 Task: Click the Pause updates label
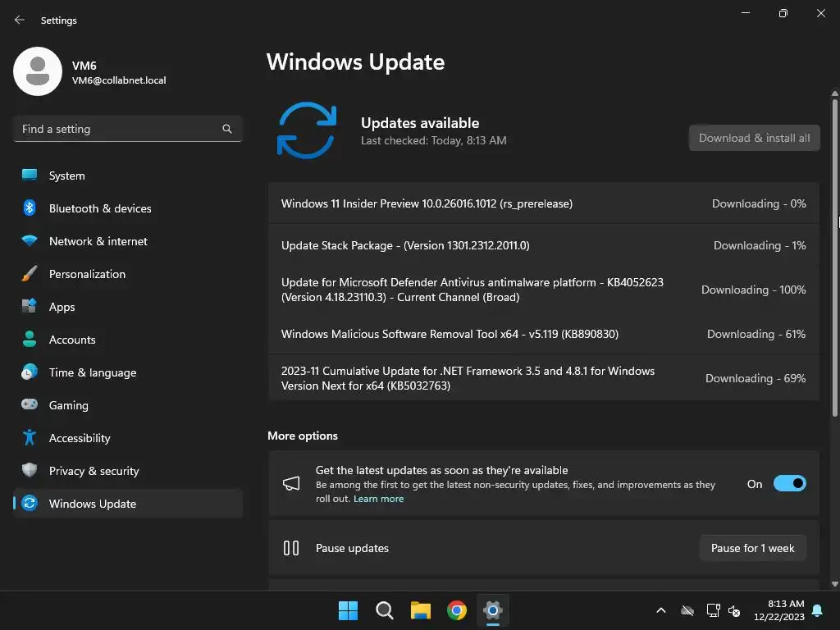pyautogui.click(x=352, y=548)
